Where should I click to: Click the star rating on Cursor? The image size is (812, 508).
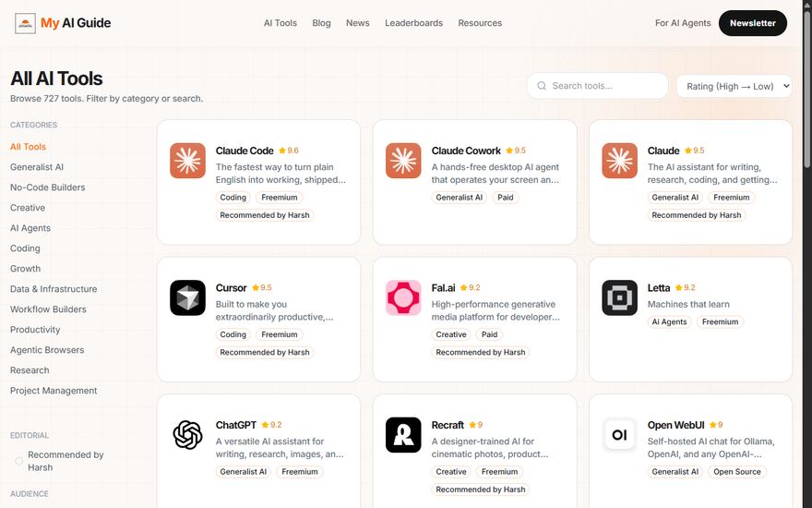[261, 287]
